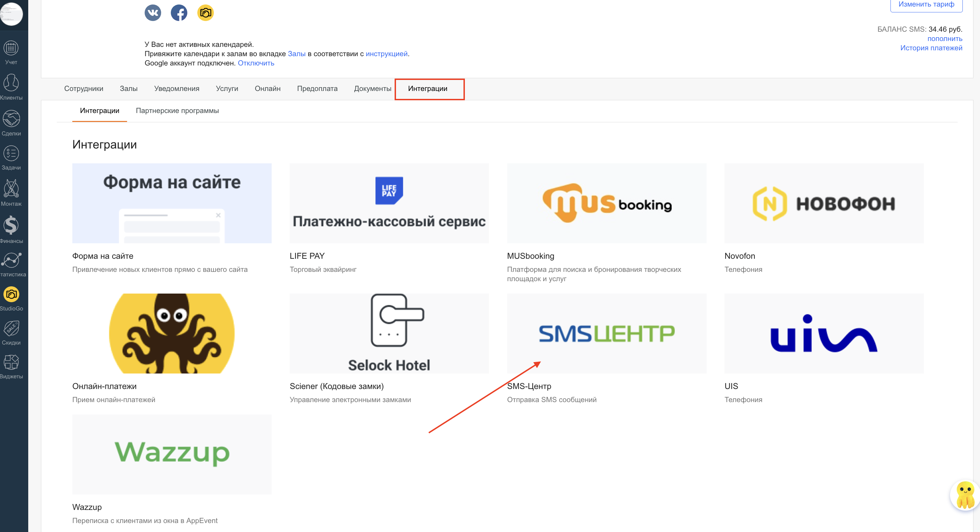
Task: Switch to the Предоплата tab
Action: tap(317, 89)
